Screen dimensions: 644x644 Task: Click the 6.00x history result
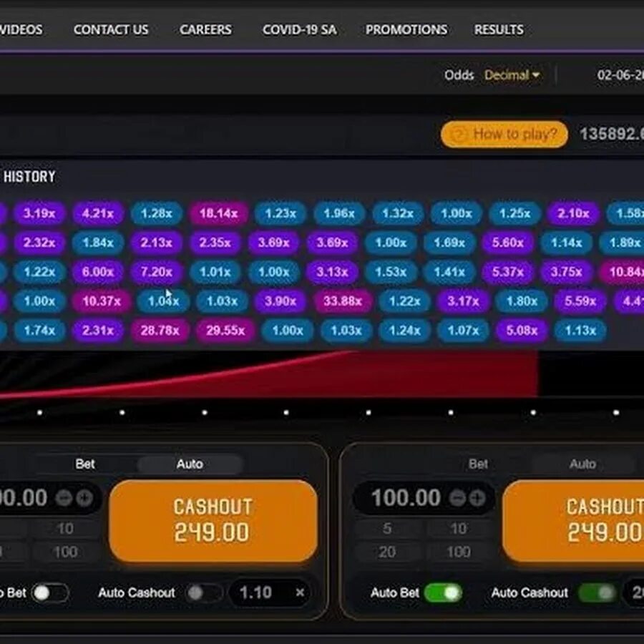98,272
